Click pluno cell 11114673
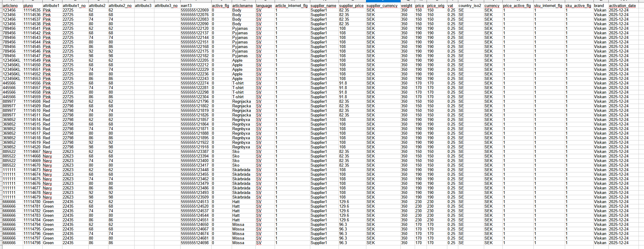644x249 pixels. [32, 170]
